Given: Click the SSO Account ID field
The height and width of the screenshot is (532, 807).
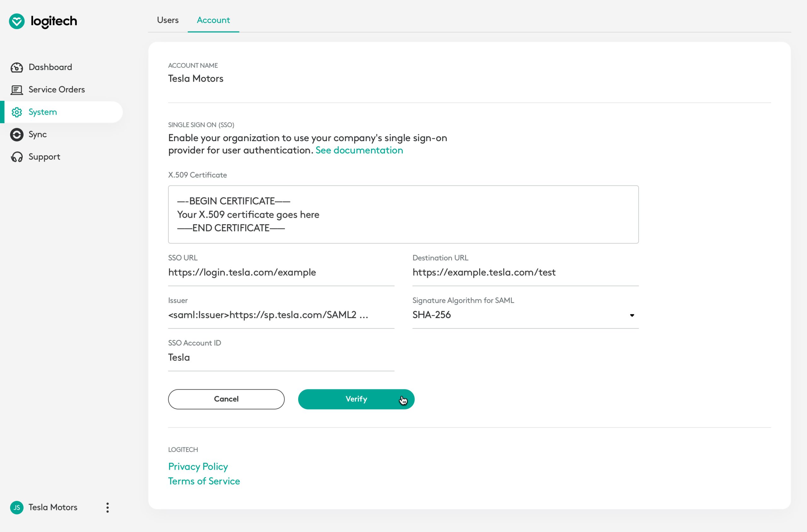Looking at the screenshot, I should pos(281,358).
